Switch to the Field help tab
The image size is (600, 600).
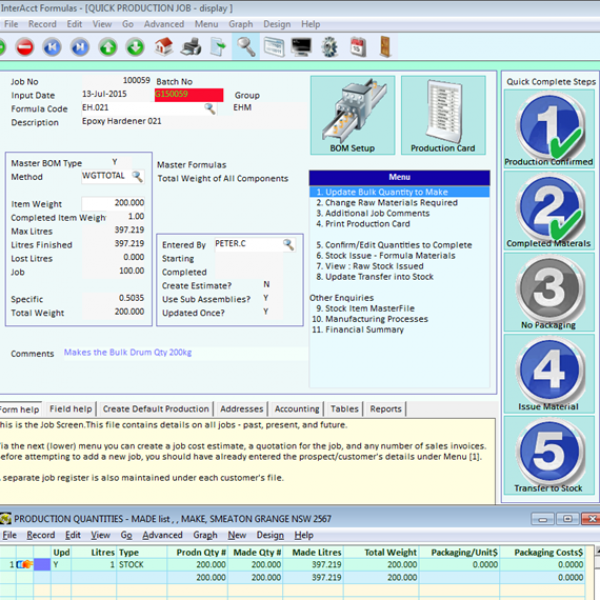click(71, 409)
